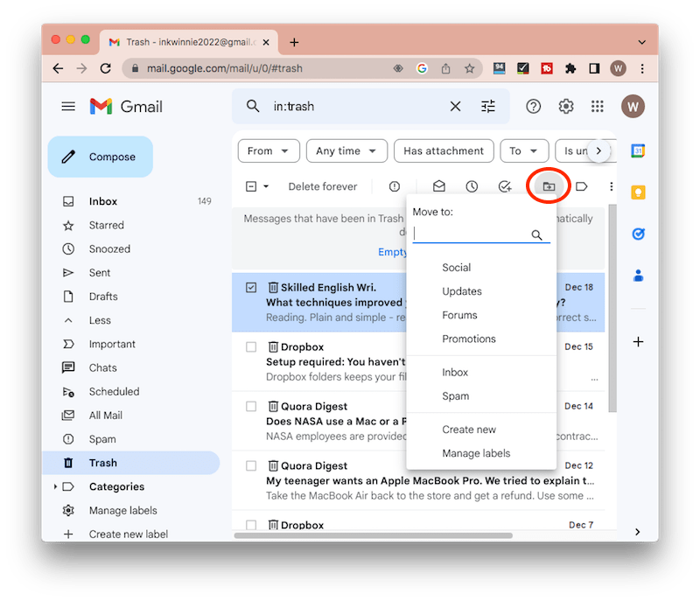
Task: Uncheck the Skilled English Wri. email checkbox
Action: tap(251, 288)
